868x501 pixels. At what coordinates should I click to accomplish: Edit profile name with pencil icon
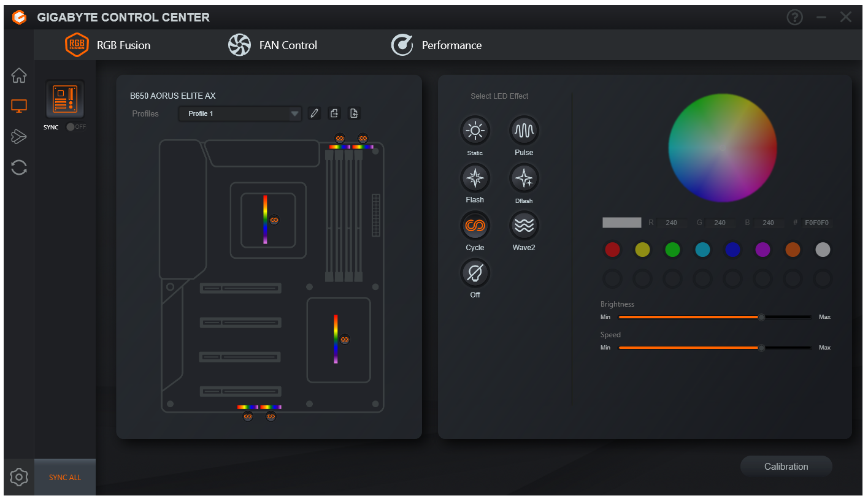tap(314, 113)
